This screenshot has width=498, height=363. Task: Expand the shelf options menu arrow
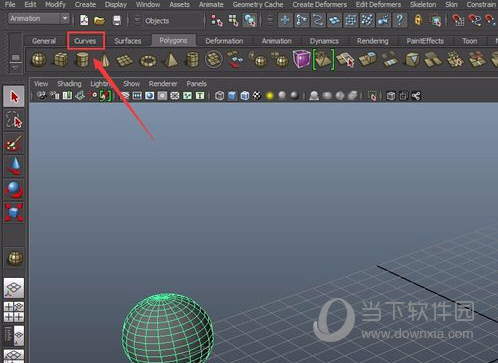coord(15,67)
